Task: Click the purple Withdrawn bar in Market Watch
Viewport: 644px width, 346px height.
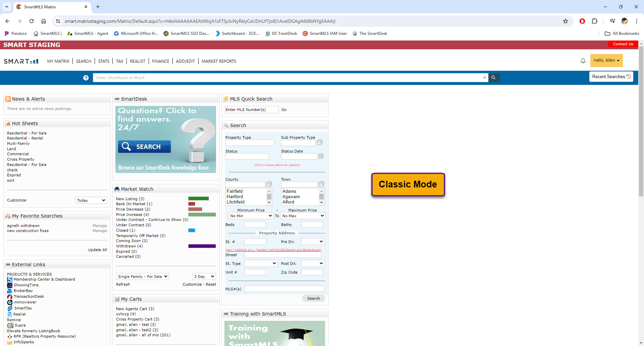Action: point(202,246)
